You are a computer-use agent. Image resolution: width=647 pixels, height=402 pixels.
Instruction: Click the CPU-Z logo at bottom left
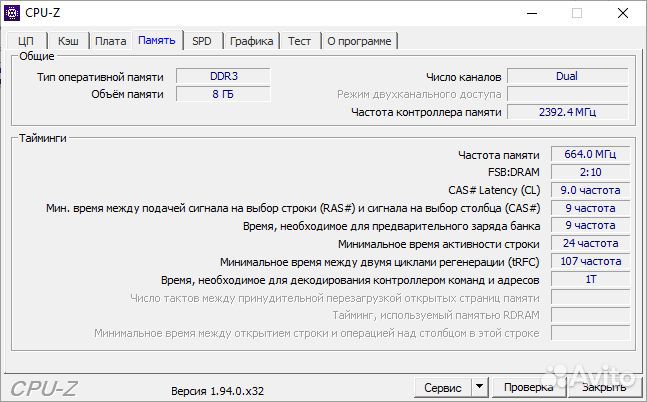pos(43,389)
